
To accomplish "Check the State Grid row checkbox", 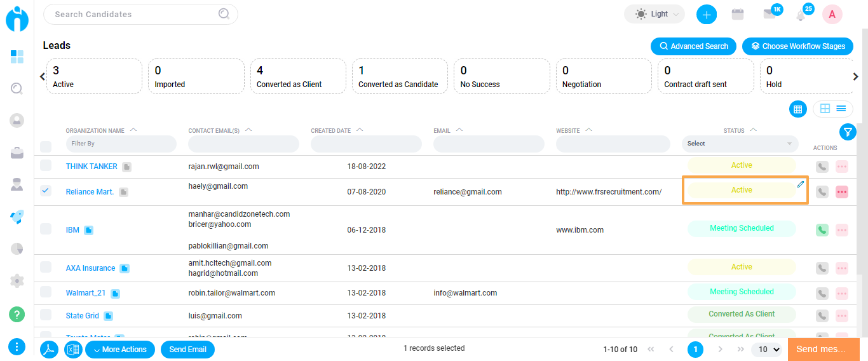I will [x=46, y=314].
